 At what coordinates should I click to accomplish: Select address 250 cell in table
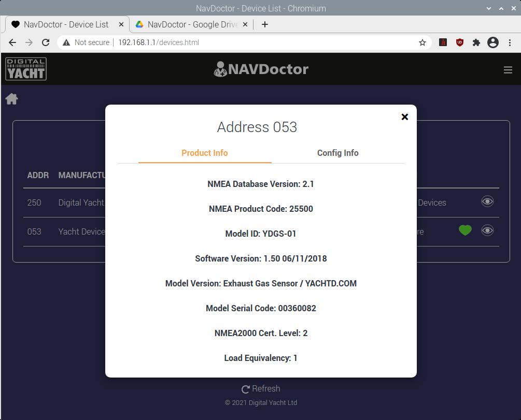click(34, 202)
